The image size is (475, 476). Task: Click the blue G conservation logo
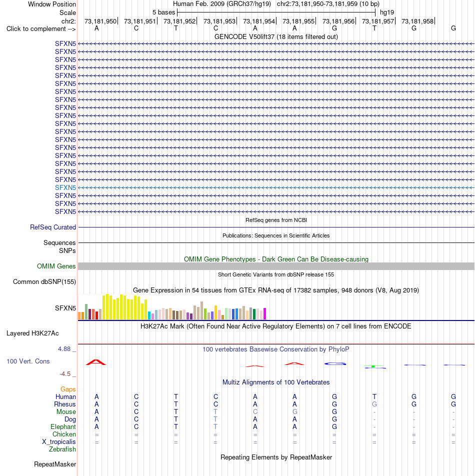335,363
